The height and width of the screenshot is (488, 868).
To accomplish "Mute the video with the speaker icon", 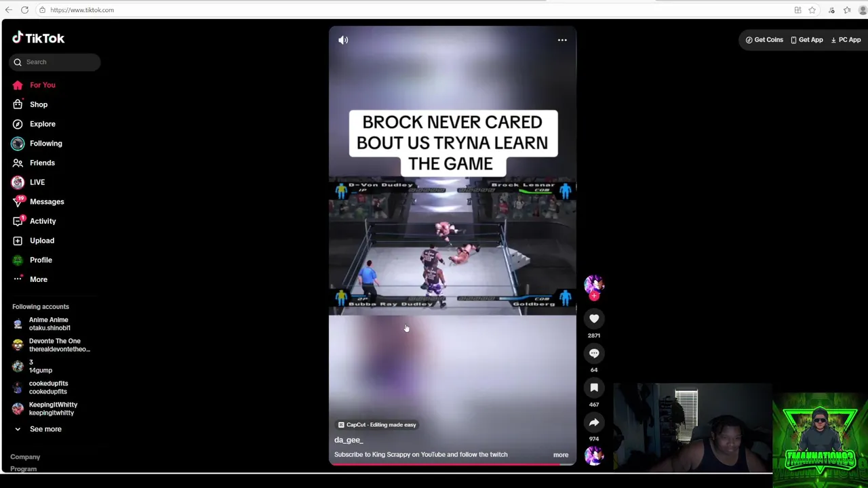I will coord(343,40).
